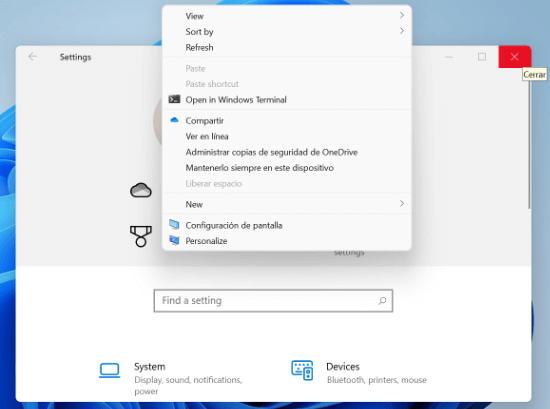Click the Devices keyboard and speaker icon
Image resolution: width=550 pixels, height=409 pixels.
point(302,370)
